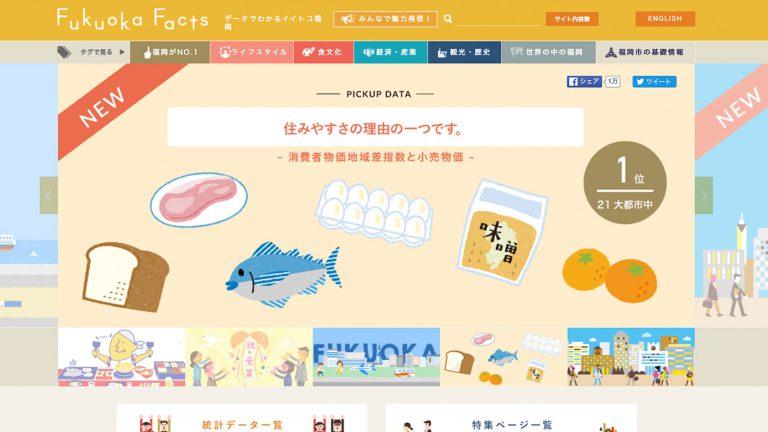This screenshot has width=768, height=432.
Task: Share page via Facebook シェア button
Action: [584, 81]
